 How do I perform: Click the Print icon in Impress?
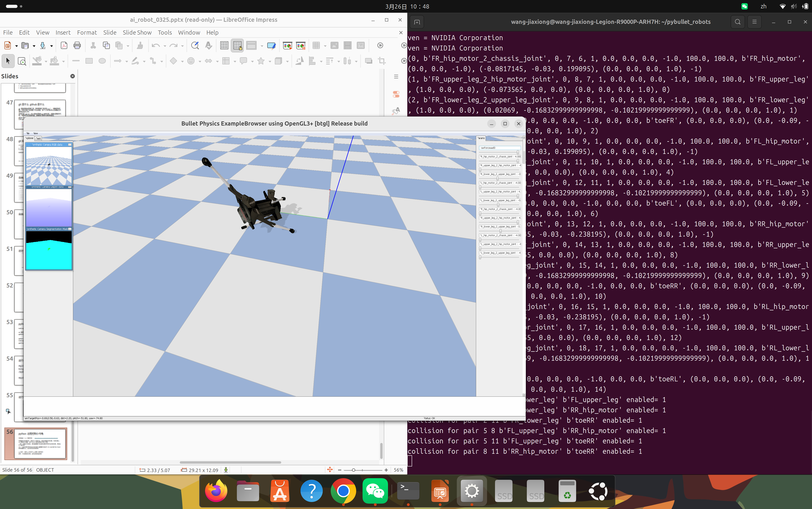tap(77, 46)
